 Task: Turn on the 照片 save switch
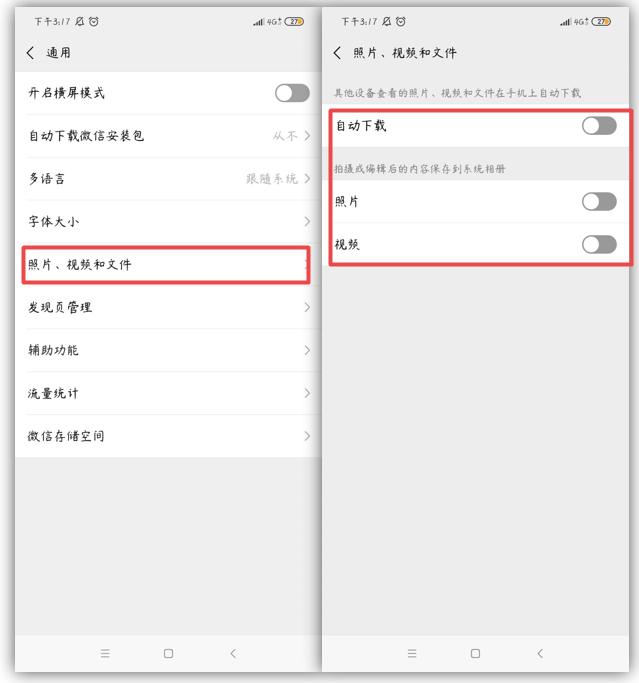599,202
